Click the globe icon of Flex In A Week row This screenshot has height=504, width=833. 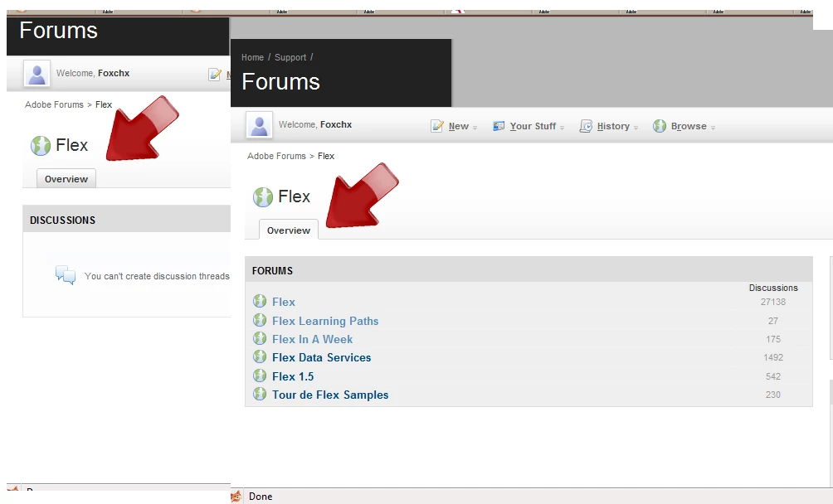coord(259,338)
